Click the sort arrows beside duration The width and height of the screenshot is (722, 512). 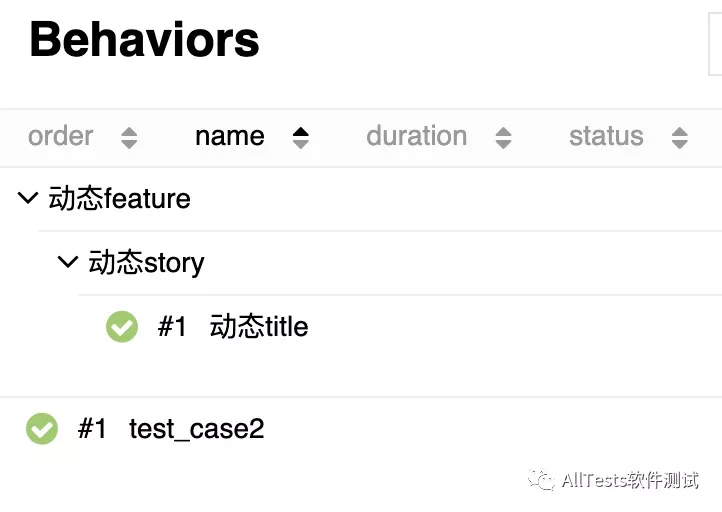tap(503, 138)
